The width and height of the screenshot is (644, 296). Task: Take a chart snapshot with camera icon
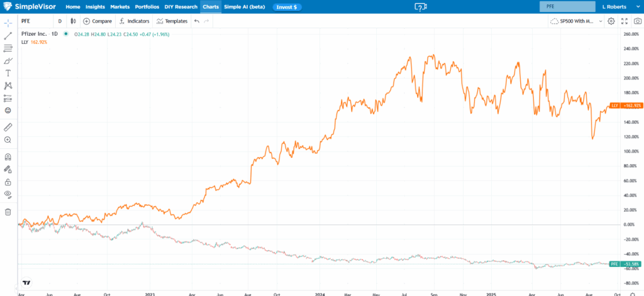(638, 21)
